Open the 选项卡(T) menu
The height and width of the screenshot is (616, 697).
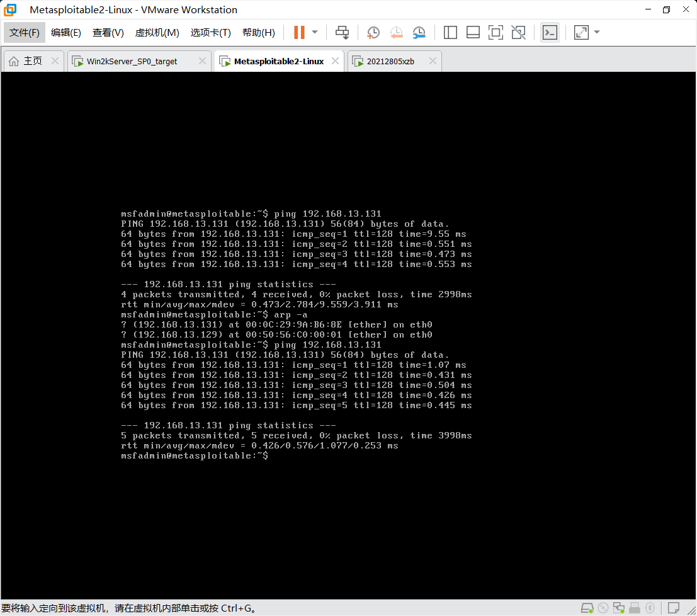click(211, 33)
